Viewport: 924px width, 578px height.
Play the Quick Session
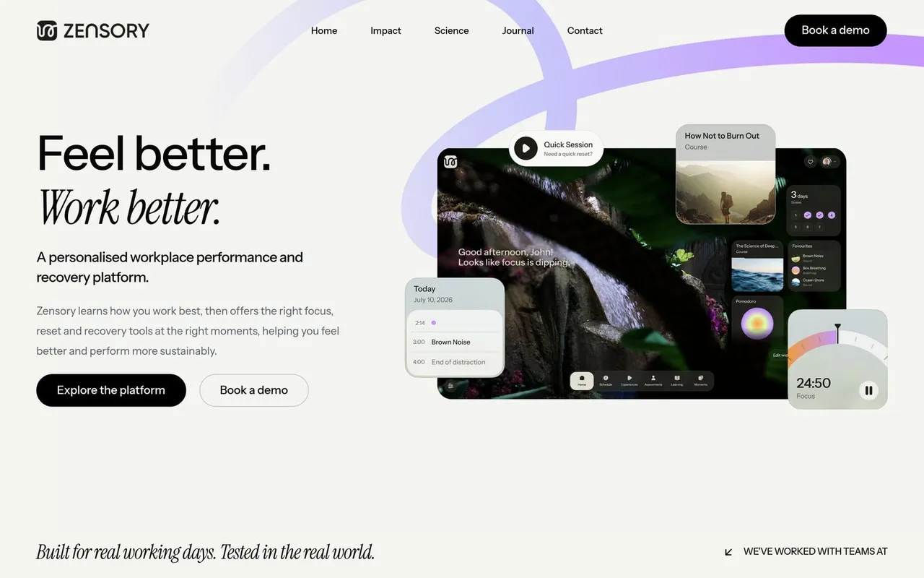[526, 148]
